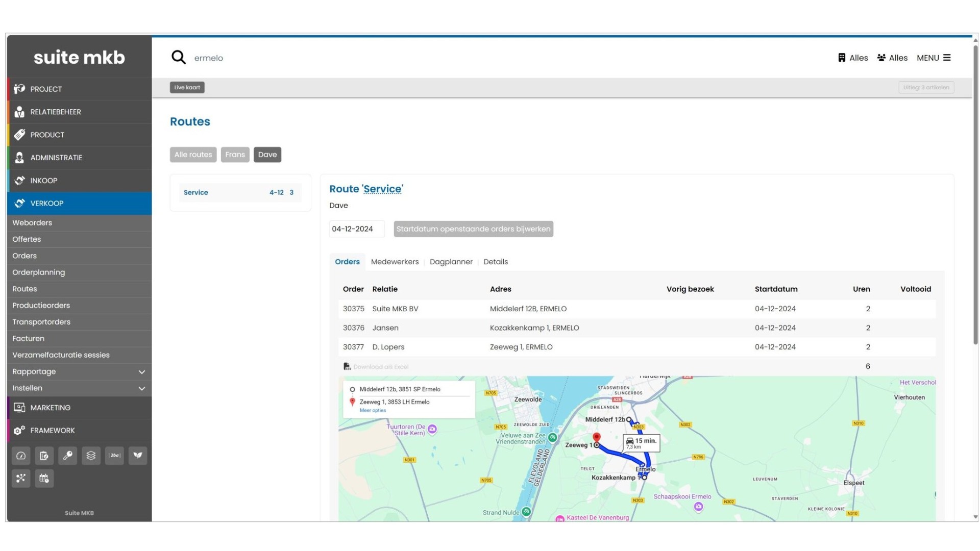Click the 04-12-2024 date input field
980x551 pixels.
(x=356, y=229)
